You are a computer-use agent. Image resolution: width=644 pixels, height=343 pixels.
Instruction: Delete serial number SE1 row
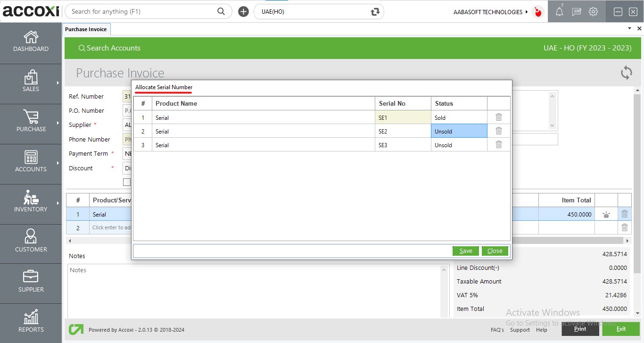pos(498,117)
